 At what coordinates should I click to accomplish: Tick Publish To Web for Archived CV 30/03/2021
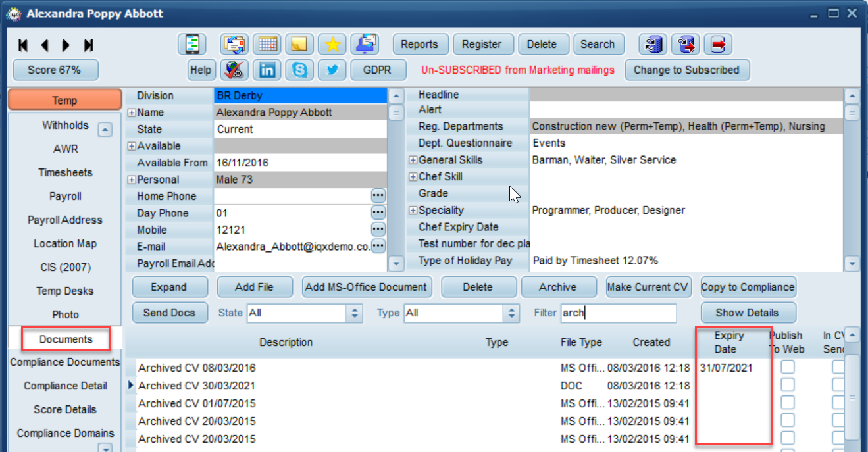click(787, 385)
